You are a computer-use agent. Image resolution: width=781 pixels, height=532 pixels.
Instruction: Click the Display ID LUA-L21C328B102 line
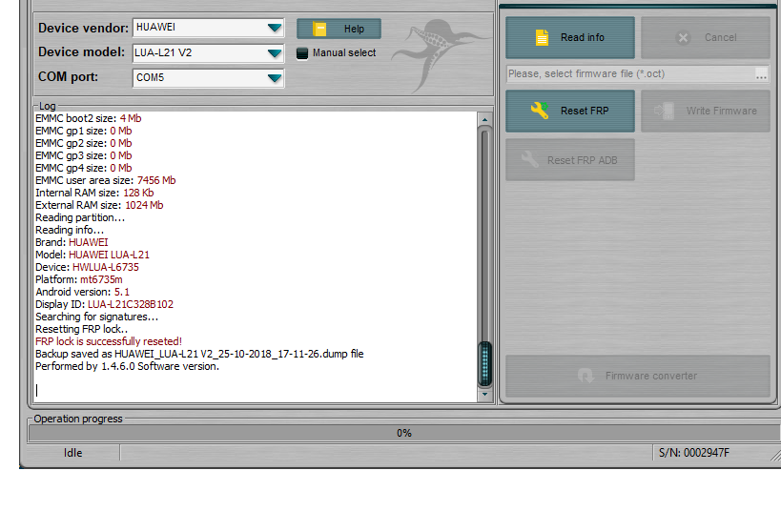(x=104, y=304)
